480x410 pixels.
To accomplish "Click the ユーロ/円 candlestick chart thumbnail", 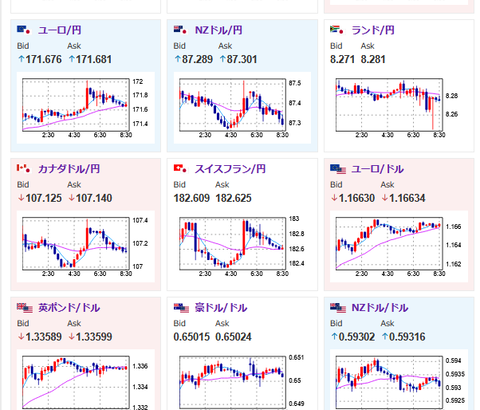I will (86, 108).
